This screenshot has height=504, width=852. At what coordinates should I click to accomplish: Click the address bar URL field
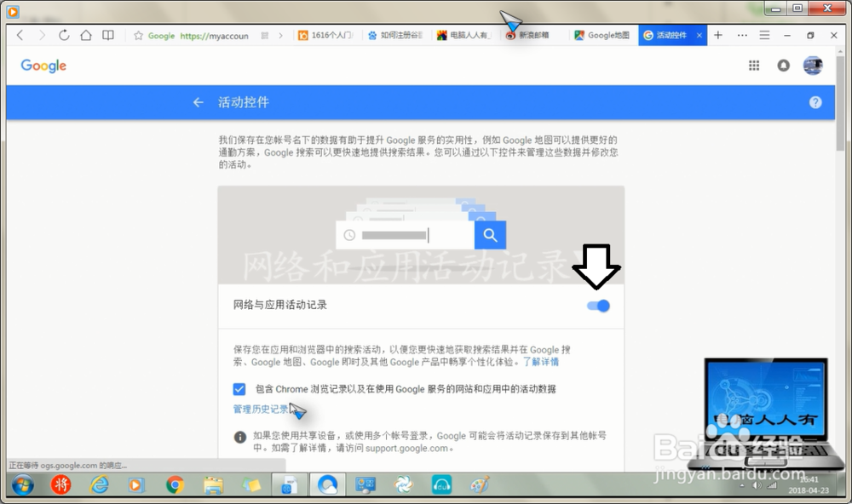pyautogui.click(x=214, y=36)
